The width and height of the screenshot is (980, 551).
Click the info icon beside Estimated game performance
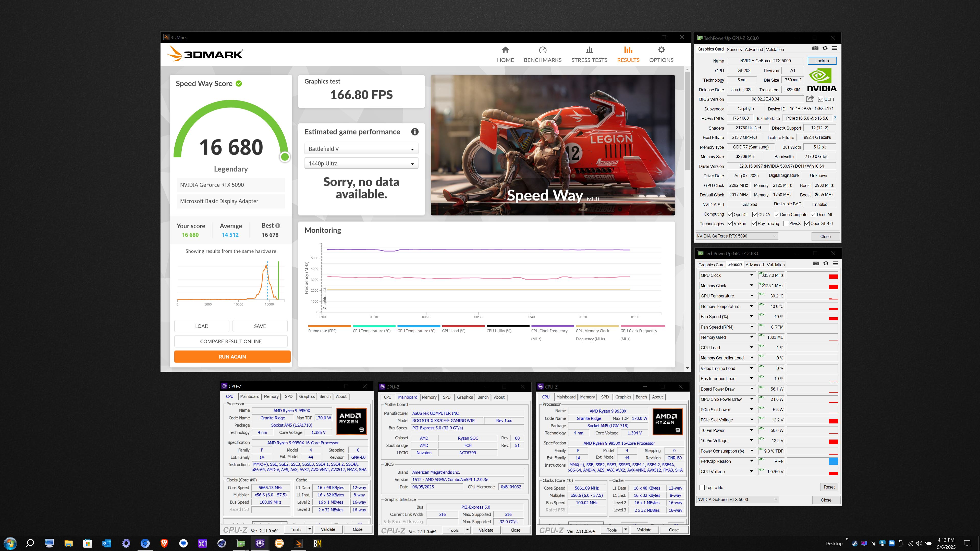point(415,132)
